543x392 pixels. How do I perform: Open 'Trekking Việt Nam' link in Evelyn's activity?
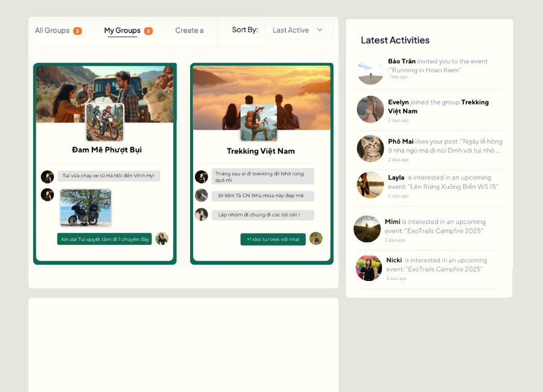[x=439, y=107]
